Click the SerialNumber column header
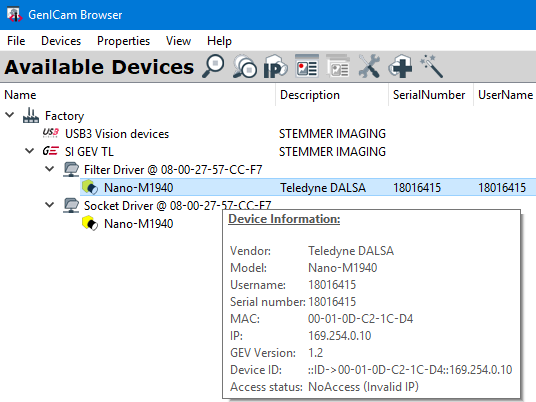This screenshot has width=536, height=402. point(429,95)
